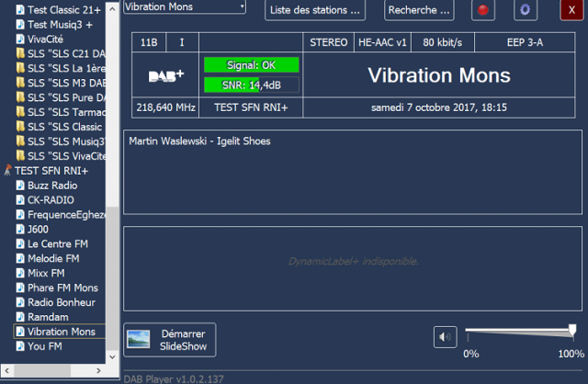Click the vertical scrollbar thumb
The width and height of the screenshot is (588, 384).
112,277
